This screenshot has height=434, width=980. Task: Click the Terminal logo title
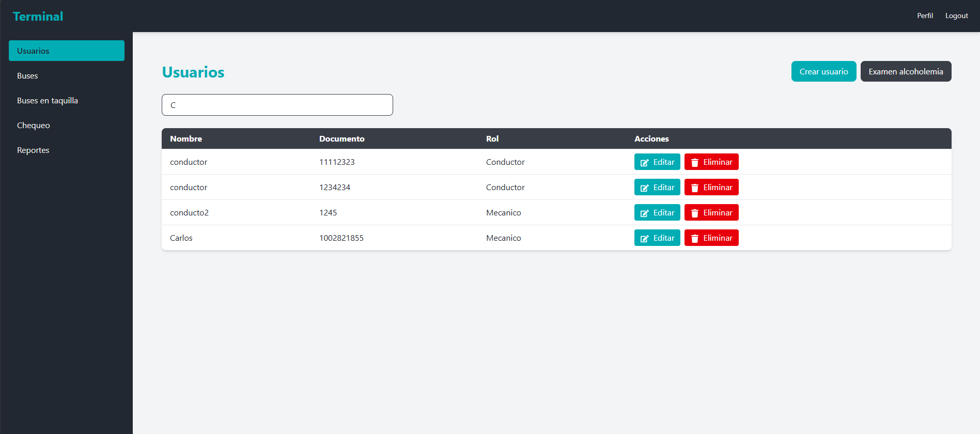[38, 17]
